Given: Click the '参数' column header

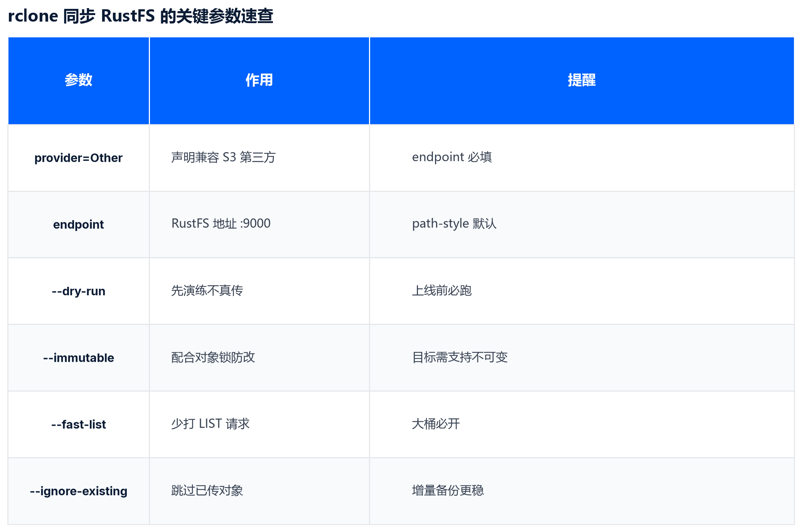Looking at the screenshot, I should pyautogui.click(x=79, y=80).
